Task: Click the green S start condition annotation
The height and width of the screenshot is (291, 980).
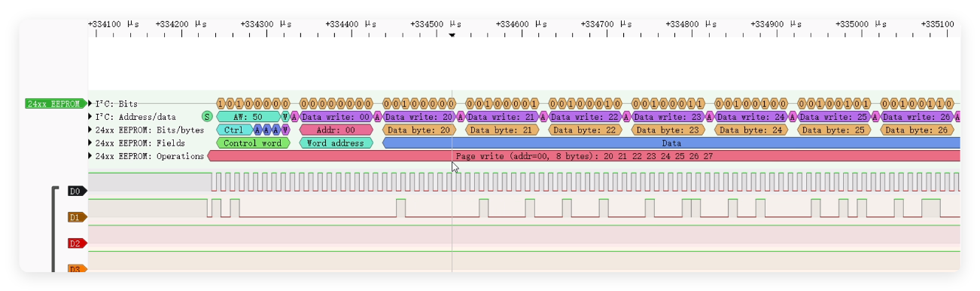Action: 207,117
